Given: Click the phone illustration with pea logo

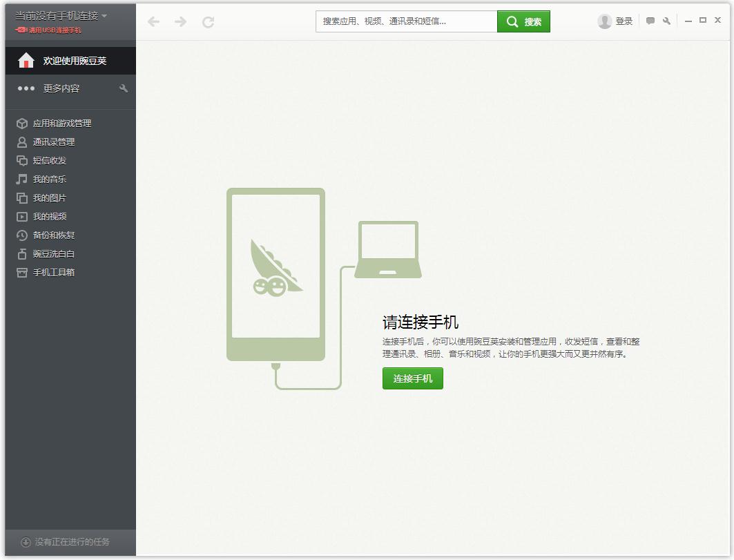Looking at the screenshot, I should coord(276,274).
